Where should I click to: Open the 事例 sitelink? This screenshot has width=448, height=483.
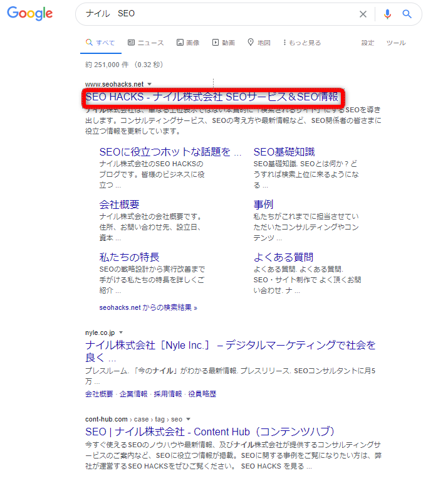pos(263,204)
